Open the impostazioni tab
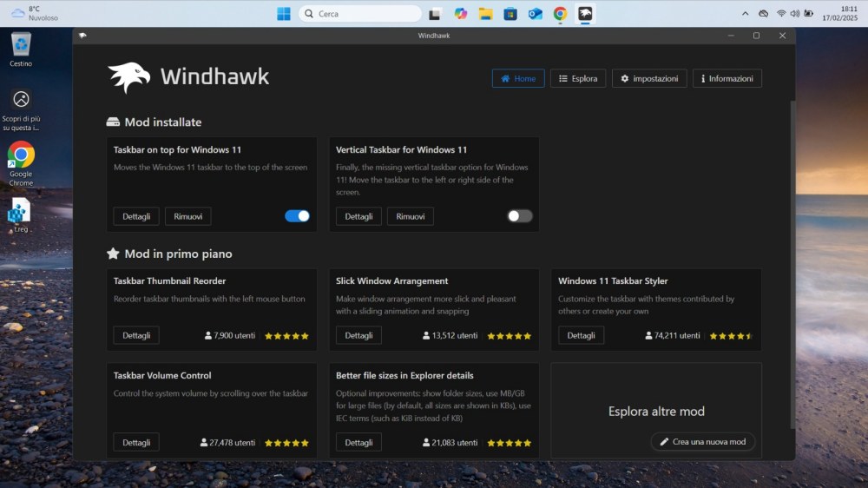Viewport: 868px width, 488px height. tap(649, 78)
